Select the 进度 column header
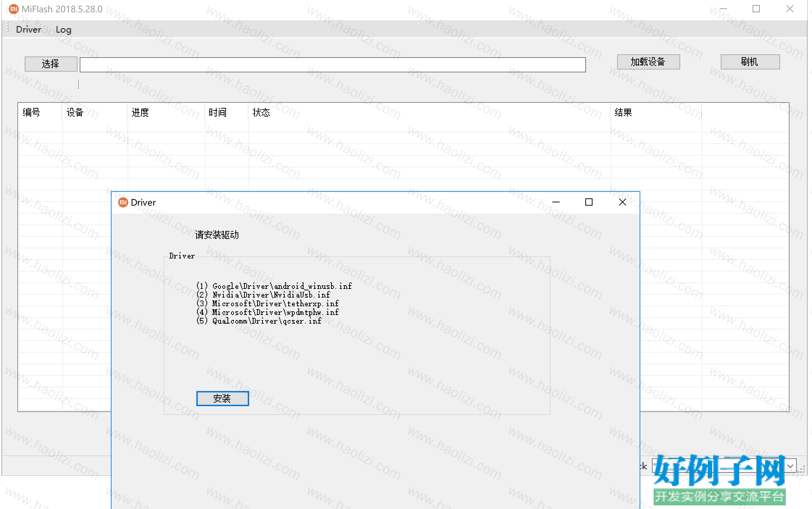This screenshot has height=509, width=812. 166,112
